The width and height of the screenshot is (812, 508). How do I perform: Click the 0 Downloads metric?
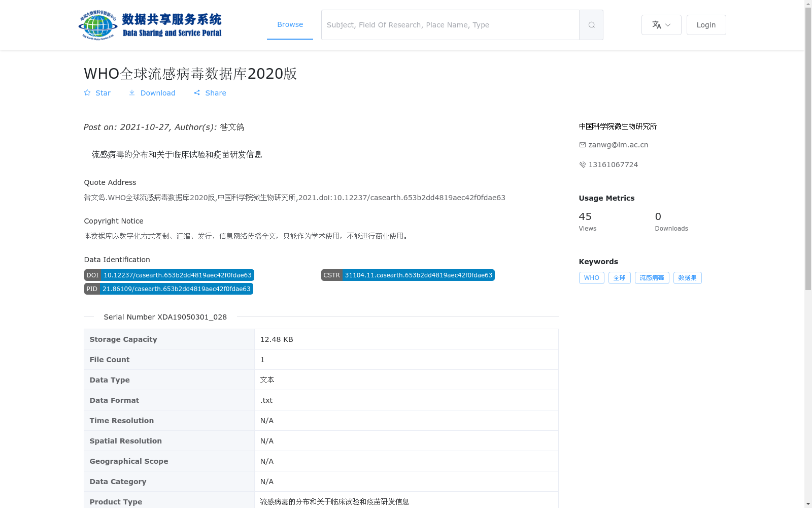point(671,221)
